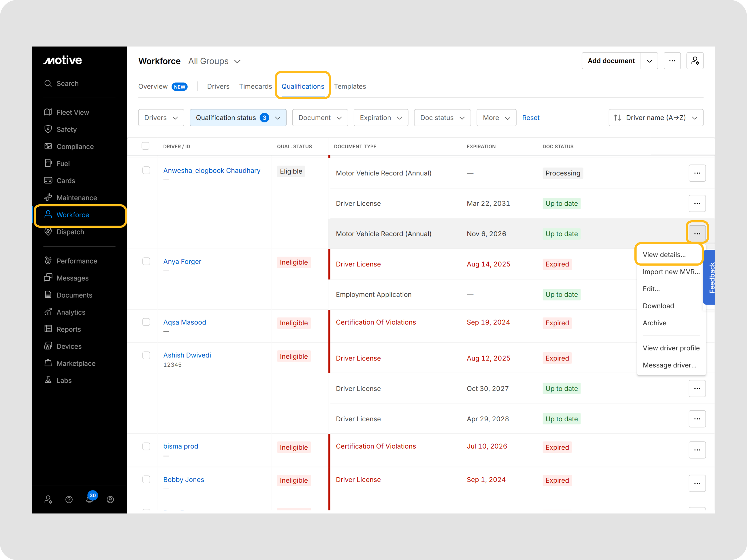The height and width of the screenshot is (560, 747).
Task: Open Devices icon in sidebar
Action: click(48, 346)
